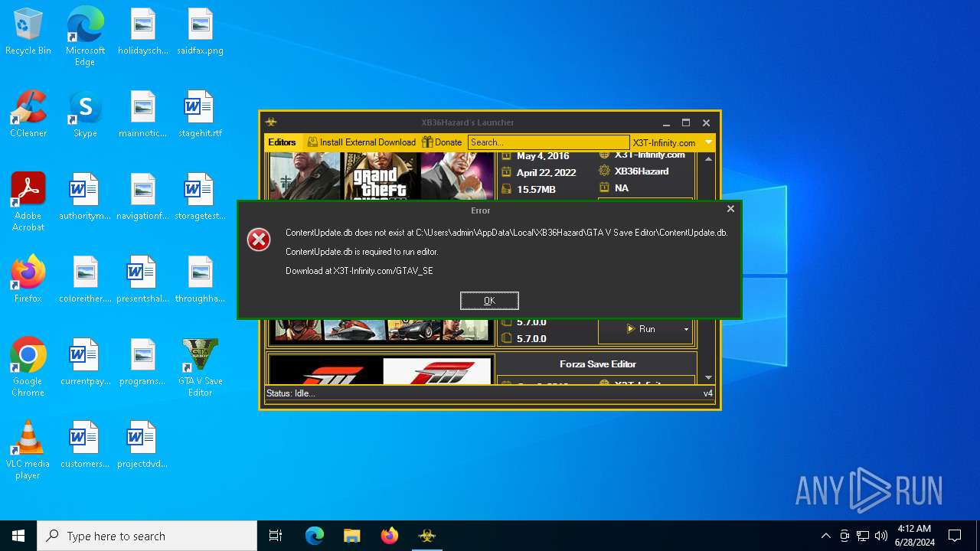Screen dimensions: 980x551
Task: Open Adobe Acrobat desktop shortcut
Action: (28, 202)
